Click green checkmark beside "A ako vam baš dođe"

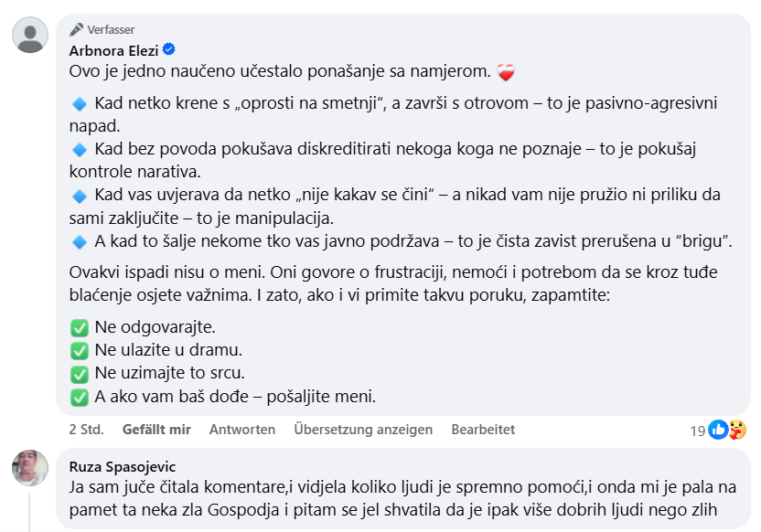[x=79, y=397]
